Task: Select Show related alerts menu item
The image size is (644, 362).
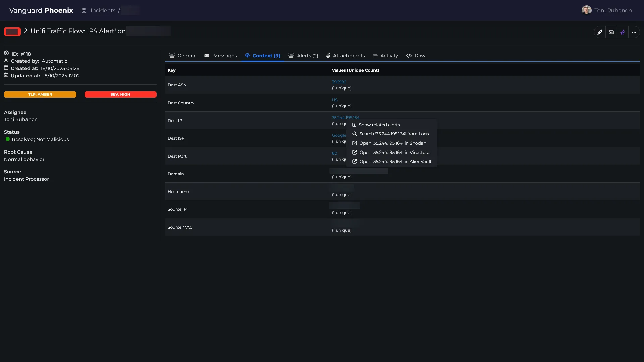Action: (379, 125)
